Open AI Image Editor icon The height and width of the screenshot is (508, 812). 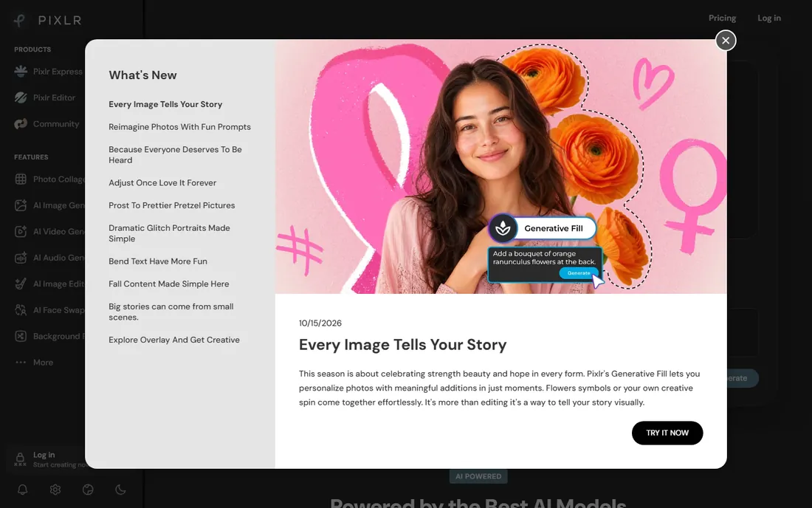coord(21,284)
